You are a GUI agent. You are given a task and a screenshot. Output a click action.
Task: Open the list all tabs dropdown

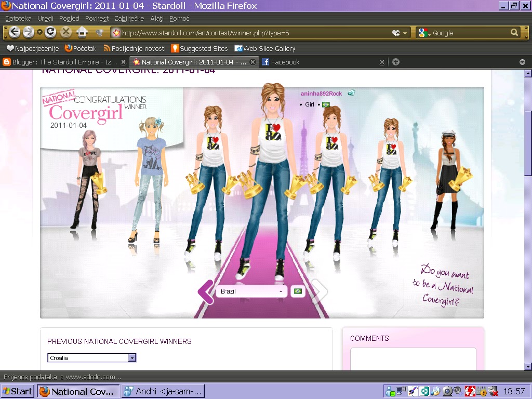pos(523,62)
